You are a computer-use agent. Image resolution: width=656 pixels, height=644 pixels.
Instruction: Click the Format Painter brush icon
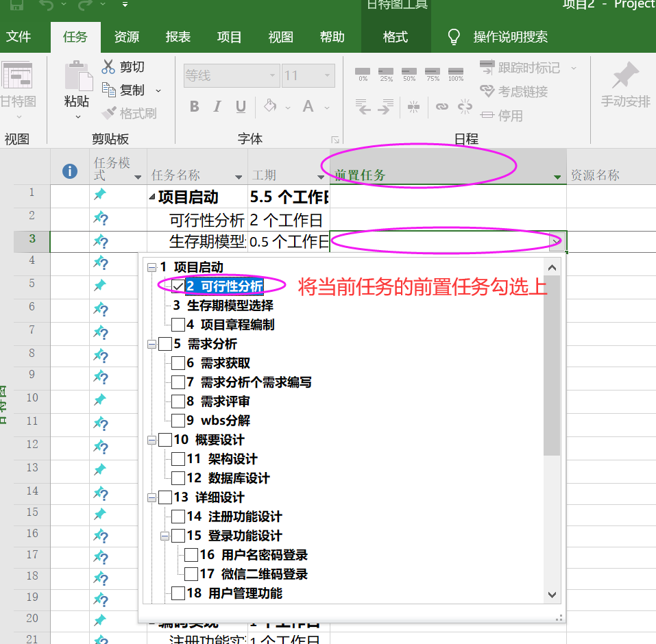coord(109,113)
